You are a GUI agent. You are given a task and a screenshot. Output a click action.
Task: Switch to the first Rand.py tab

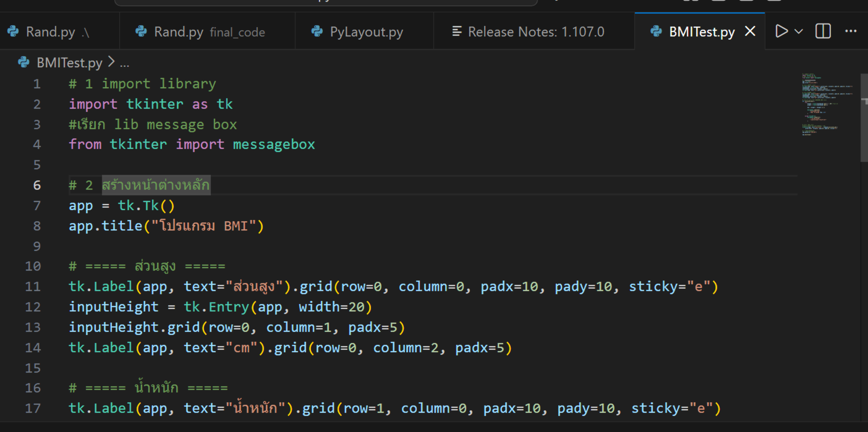(51, 32)
